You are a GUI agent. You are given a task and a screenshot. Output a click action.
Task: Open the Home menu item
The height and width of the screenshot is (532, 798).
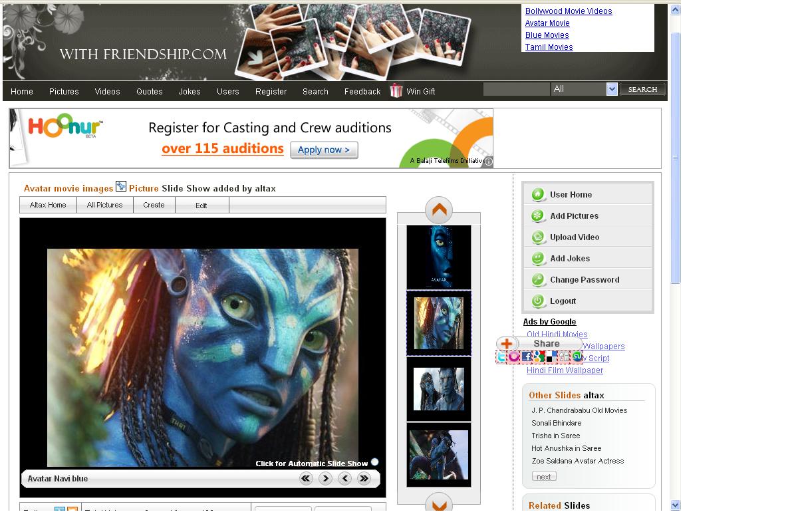22,92
